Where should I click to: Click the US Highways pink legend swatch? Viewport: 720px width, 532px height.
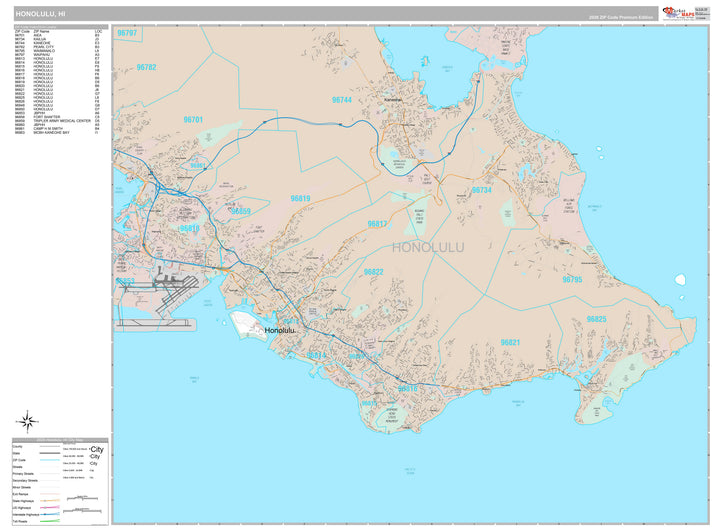(x=50, y=508)
